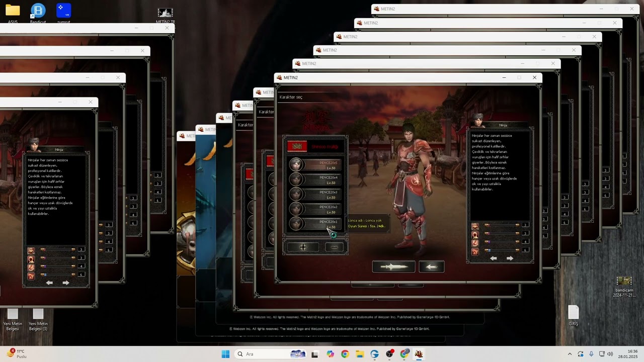This screenshot has height=362, width=644.
Task: Click body-figure stat icon in leftmost METIN2 window
Action: 31,250
